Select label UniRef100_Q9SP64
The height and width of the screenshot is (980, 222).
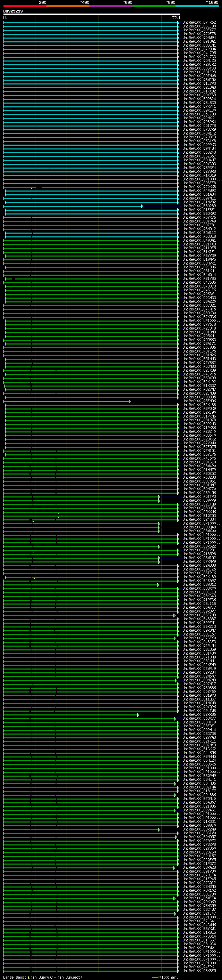(199, 122)
